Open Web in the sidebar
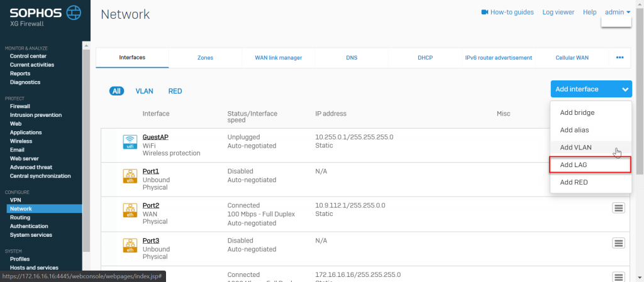 coord(16,123)
